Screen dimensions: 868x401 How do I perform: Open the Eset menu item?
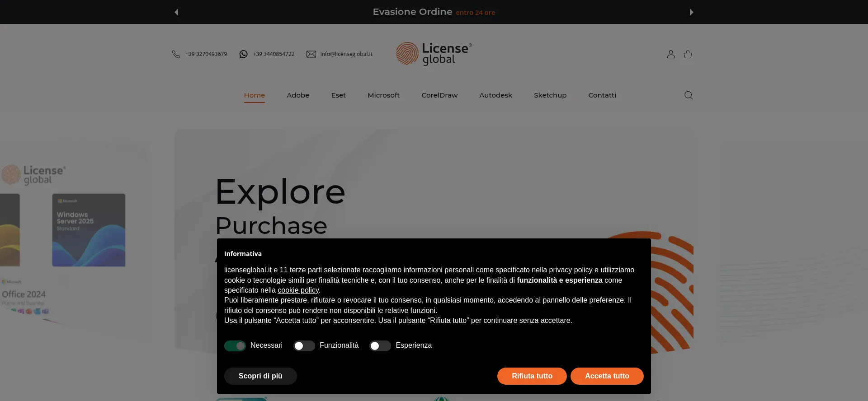pyautogui.click(x=338, y=95)
